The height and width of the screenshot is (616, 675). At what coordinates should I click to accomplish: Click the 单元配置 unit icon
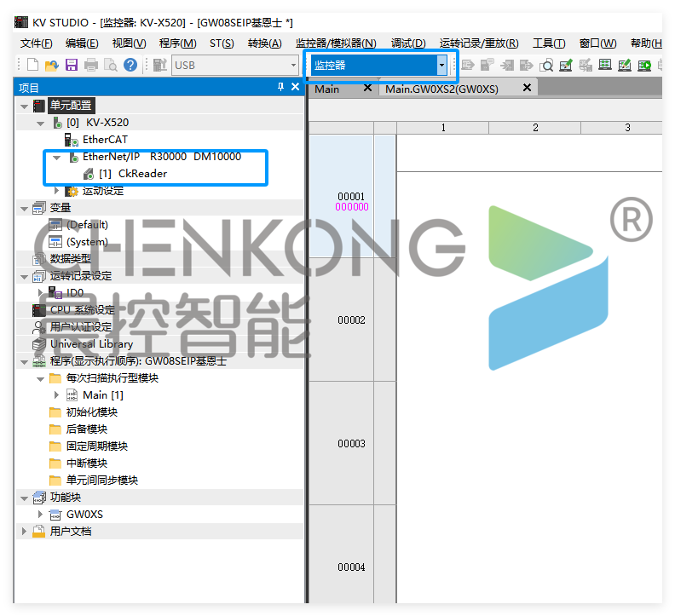click(39, 106)
